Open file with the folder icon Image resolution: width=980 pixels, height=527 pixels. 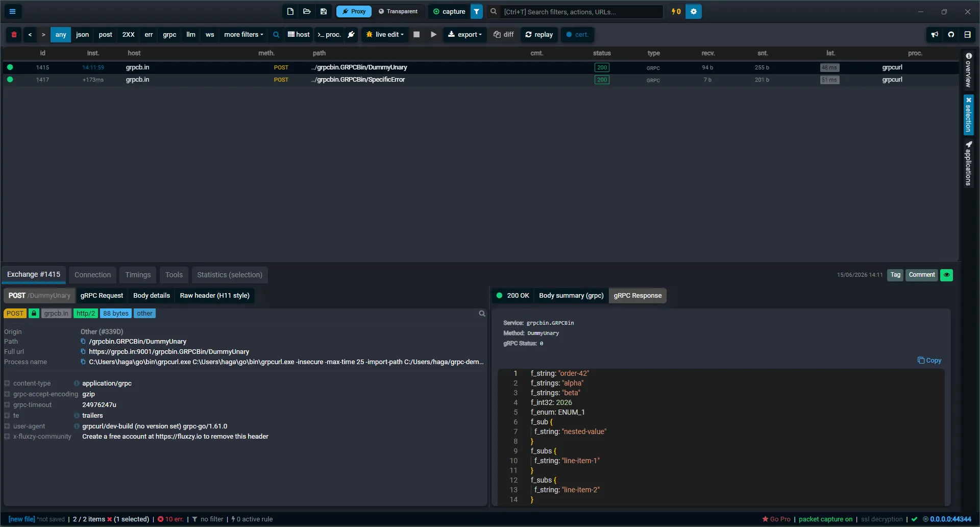click(x=307, y=11)
